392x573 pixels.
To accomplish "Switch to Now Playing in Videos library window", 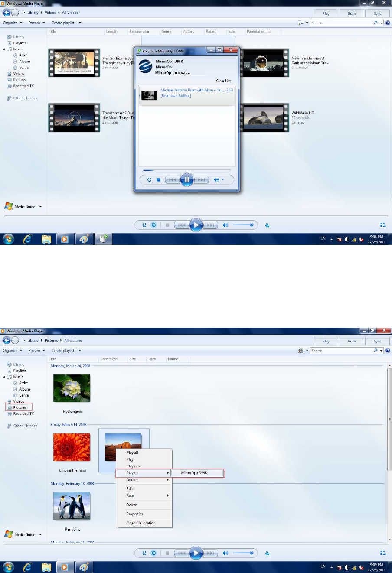I will tap(383, 225).
